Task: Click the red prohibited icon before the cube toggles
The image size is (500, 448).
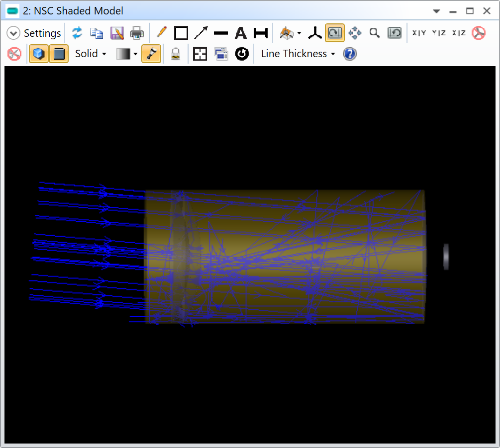Action: [x=14, y=54]
